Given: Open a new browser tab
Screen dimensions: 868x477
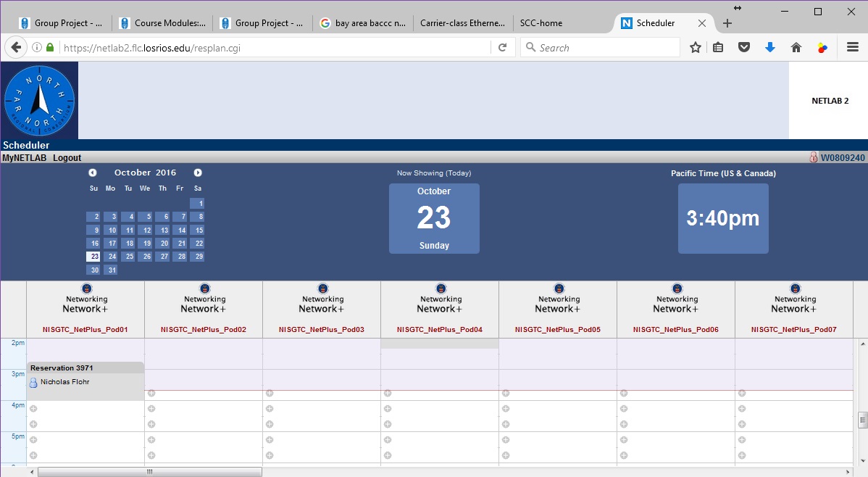Looking at the screenshot, I should (727, 23).
